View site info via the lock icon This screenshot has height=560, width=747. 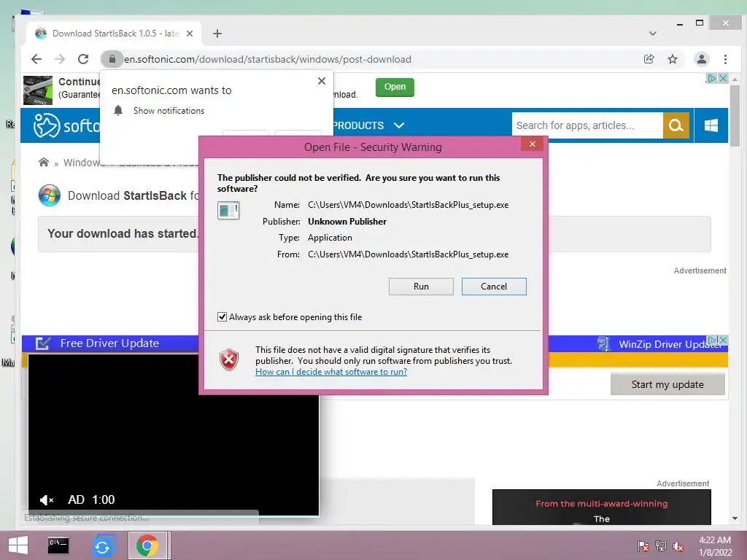[112, 59]
